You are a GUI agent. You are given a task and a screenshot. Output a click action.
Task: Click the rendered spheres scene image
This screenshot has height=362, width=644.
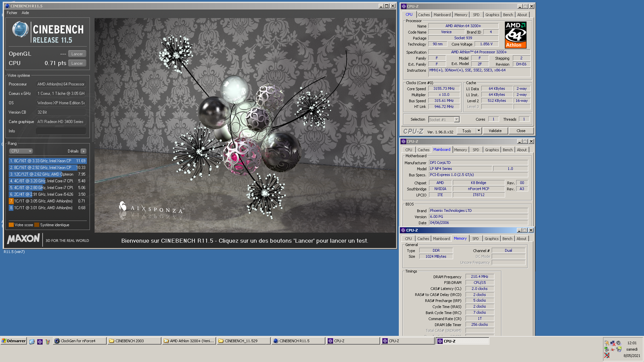[245, 125]
